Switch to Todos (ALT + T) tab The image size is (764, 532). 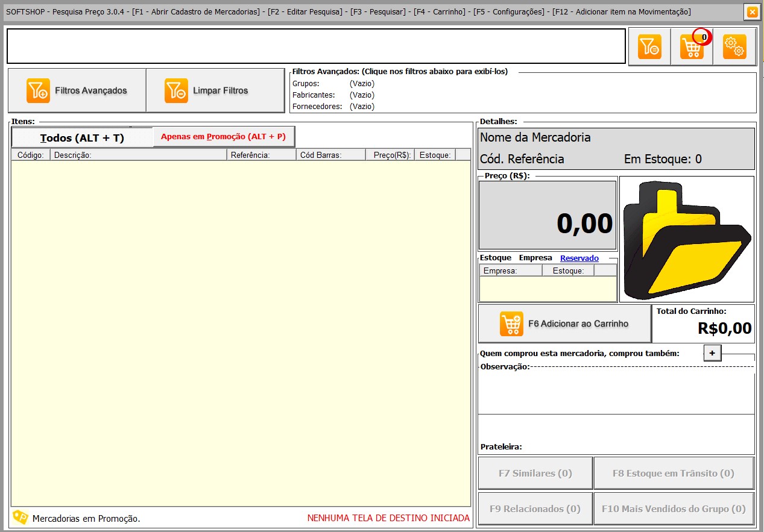82,138
